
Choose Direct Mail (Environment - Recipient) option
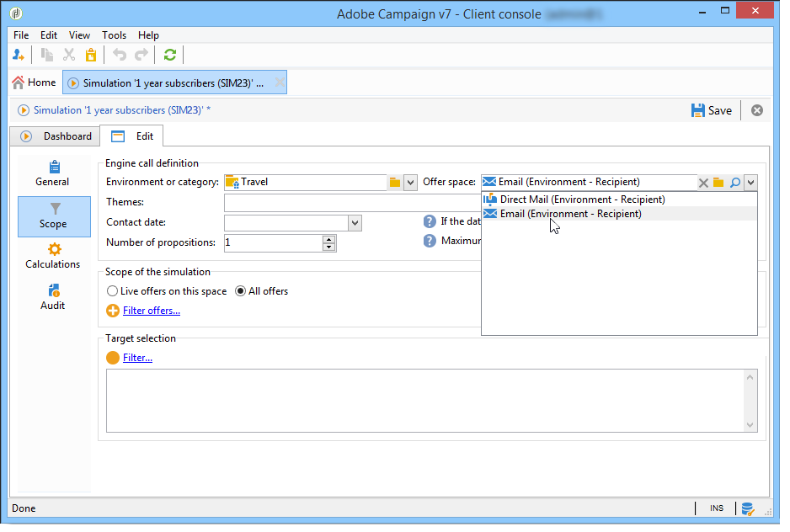620,200
